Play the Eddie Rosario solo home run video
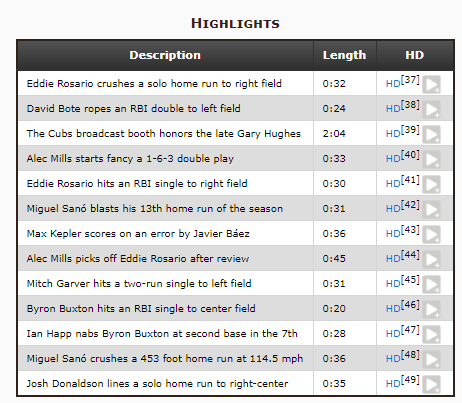The height and width of the screenshot is (403, 462). (x=431, y=84)
